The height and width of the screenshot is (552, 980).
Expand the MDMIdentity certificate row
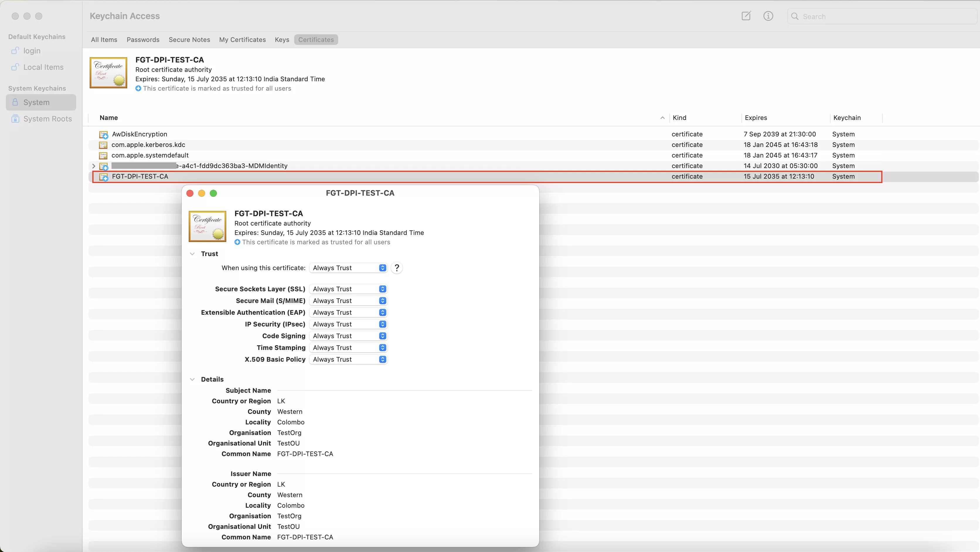[x=93, y=166]
